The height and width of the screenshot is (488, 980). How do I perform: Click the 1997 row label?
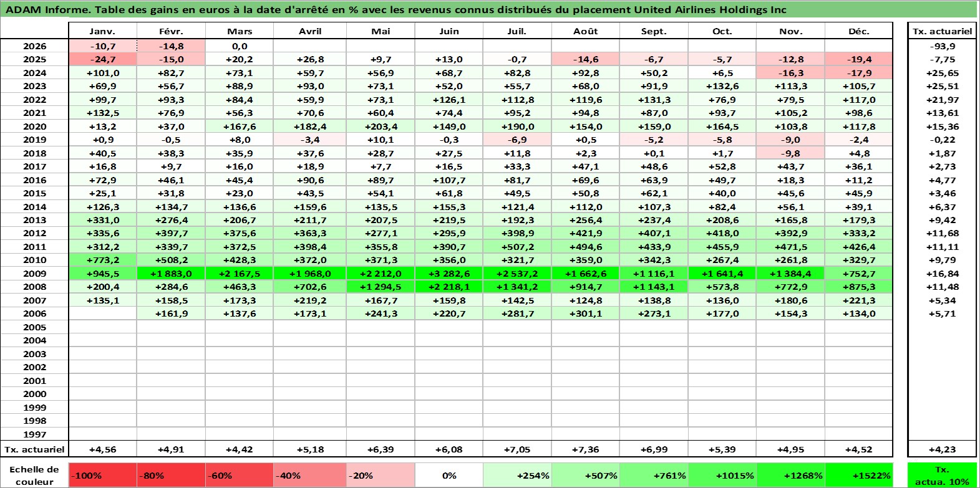pyautogui.click(x=35, y=434)
